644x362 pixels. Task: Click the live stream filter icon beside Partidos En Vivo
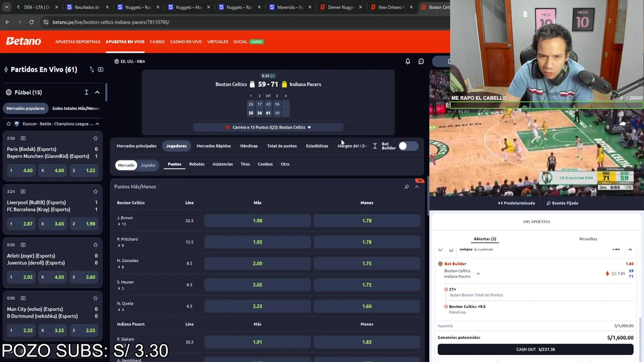[101, 69]
